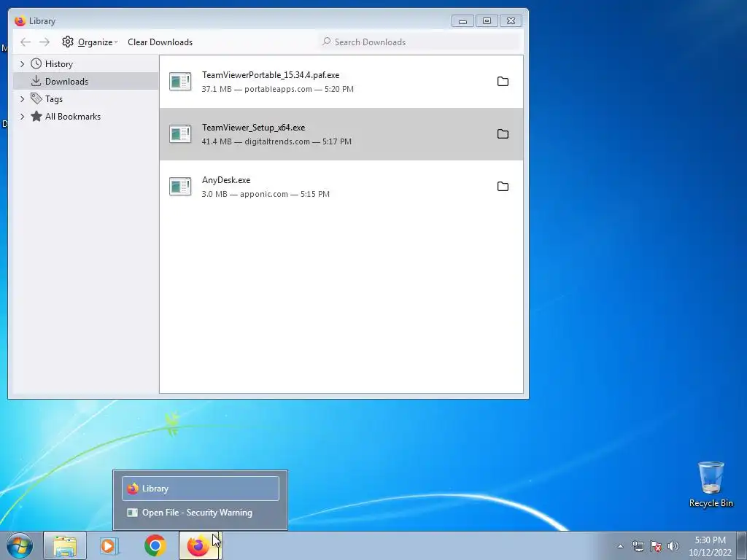The image size is (747, 560).
Task: Click the Tags label icon
Action: tap(36, 98)
